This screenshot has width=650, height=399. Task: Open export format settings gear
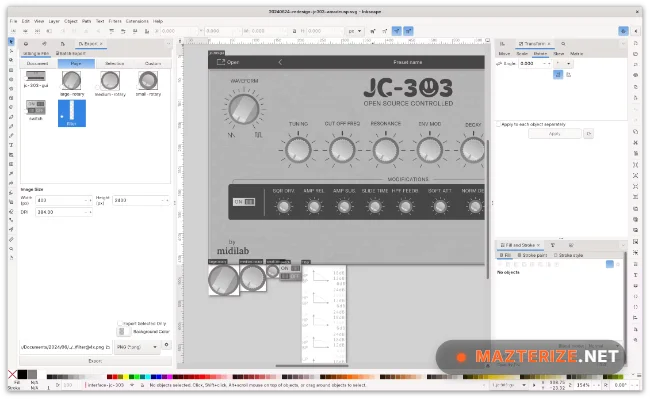pos(166,345)
